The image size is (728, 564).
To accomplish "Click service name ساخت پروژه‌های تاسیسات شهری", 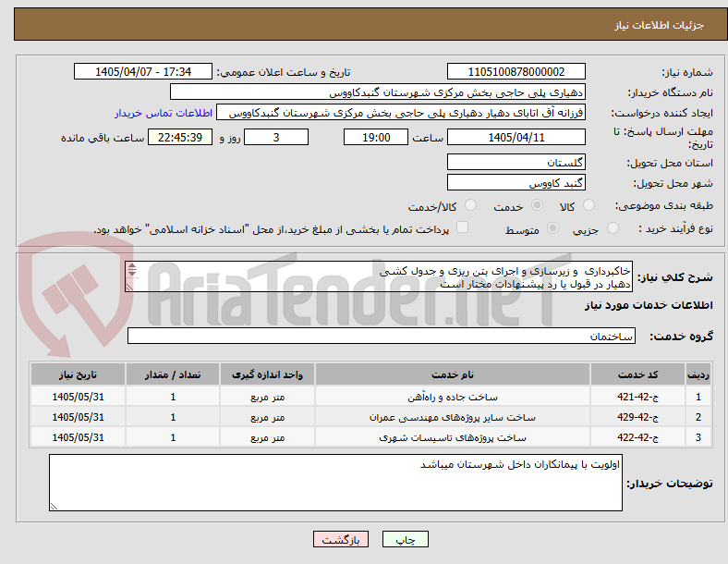I will pyautogui.click(x=453, y=438).
